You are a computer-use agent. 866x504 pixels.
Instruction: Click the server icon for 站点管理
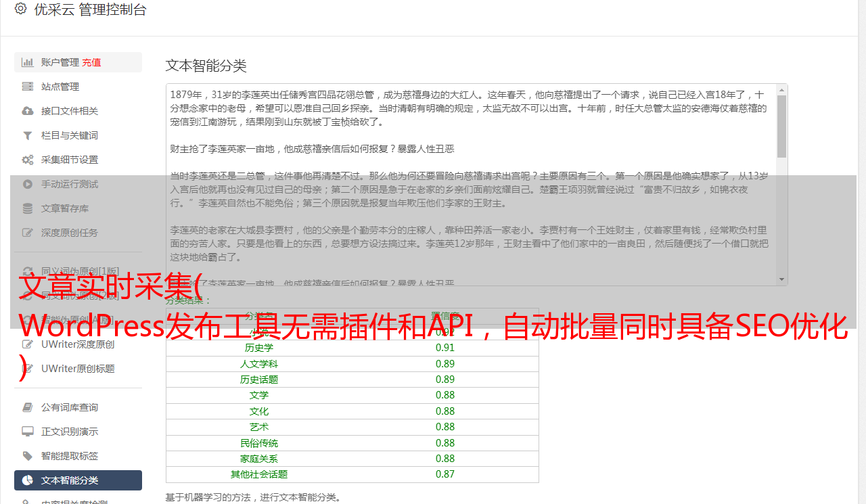28,87
